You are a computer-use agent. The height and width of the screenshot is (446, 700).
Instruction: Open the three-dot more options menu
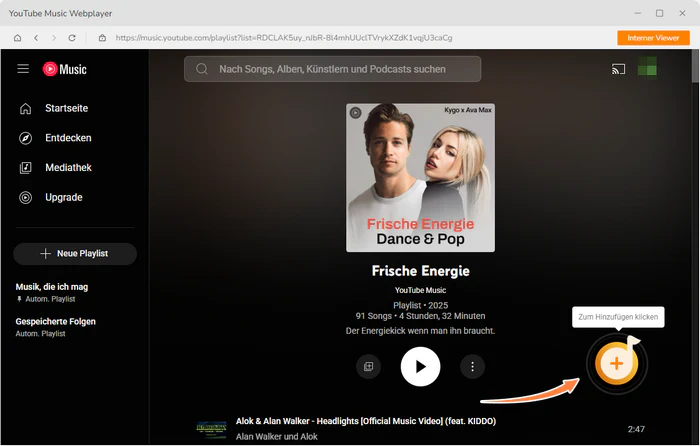(472, 367)
